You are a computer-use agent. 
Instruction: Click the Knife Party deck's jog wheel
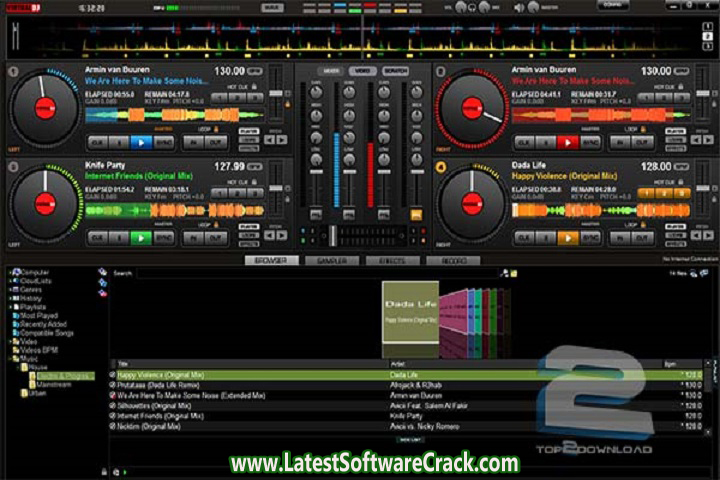[x=44, y=203]
